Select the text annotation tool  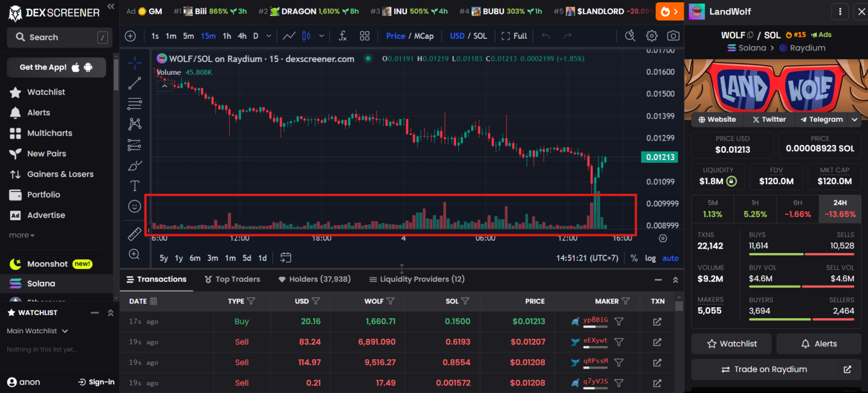pyautogui.click(x=135, y=185)
